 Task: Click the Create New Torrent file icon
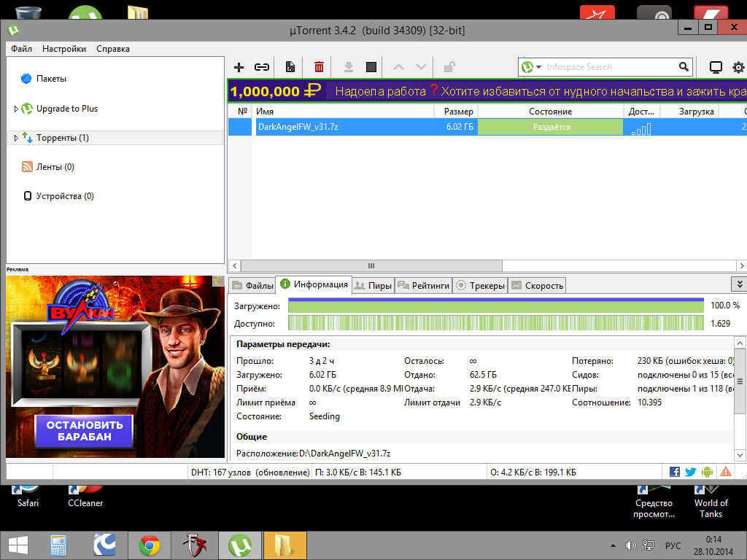[290, 67]
